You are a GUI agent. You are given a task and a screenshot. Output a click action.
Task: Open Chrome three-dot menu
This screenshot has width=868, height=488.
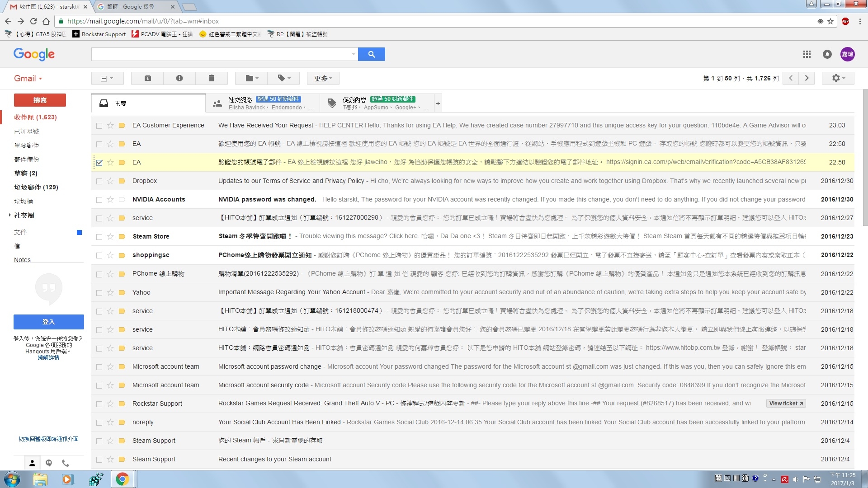pyautogui.click(x=860, y=21)
